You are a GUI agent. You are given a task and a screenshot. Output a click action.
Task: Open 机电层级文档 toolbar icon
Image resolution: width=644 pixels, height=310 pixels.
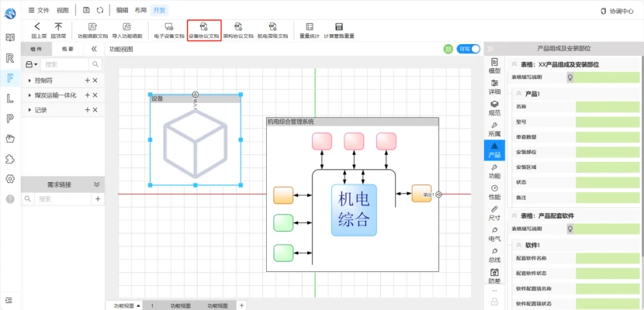[x=272, y=26]
